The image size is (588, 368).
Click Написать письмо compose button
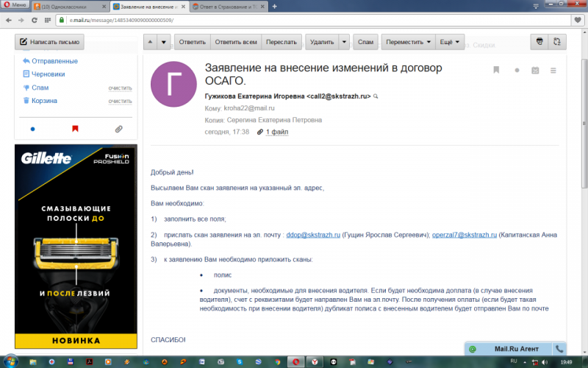49,42
